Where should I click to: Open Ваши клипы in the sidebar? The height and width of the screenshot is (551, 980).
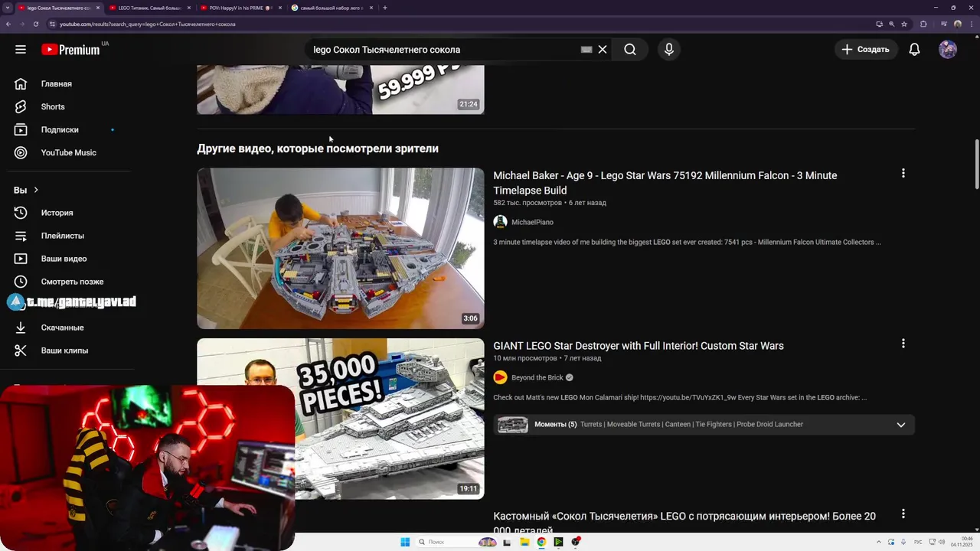64,350
